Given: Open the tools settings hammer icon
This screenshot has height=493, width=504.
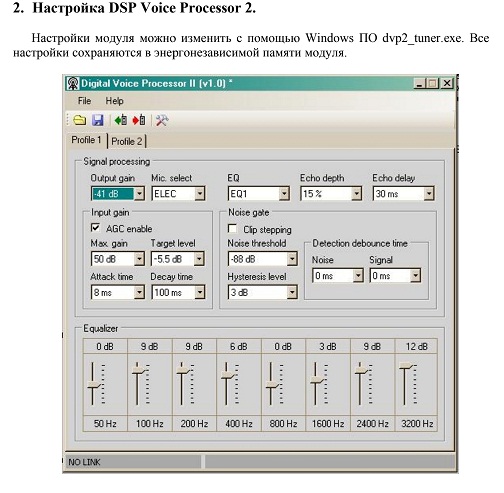Looking at the screenshot, I should pyautogui.click(x=162, y=120).
